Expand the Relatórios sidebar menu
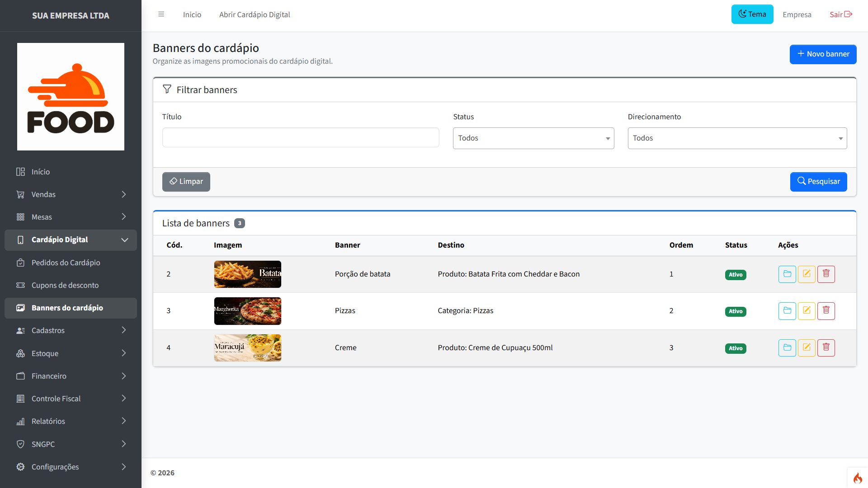The height and width of the screenshot is (488, 868). pos(71,421)
